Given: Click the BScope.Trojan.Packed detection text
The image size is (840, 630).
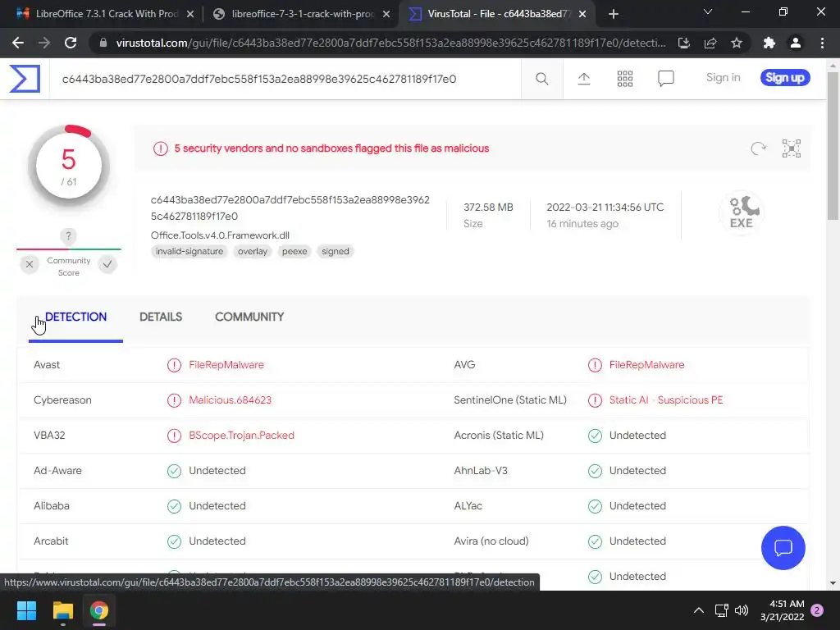Looking at the screenshot, I should [x=241, y=436].
